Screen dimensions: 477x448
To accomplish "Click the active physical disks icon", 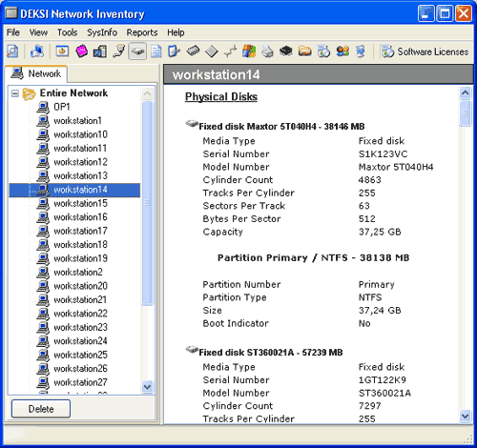I will [x=137, y=51].
